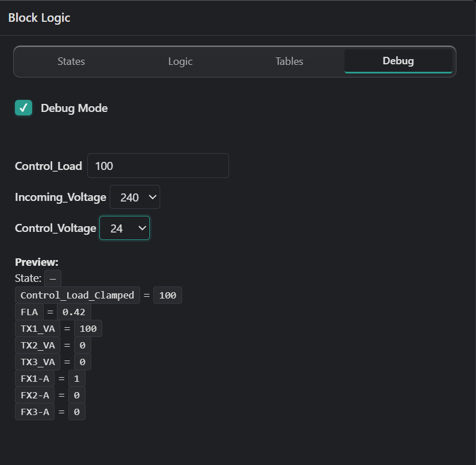
Task: Click the FLA variable name
Action: (29, 312)
